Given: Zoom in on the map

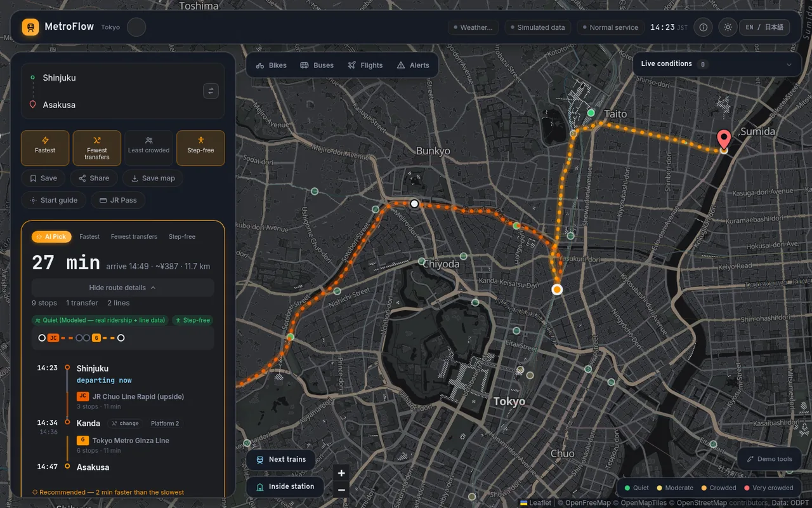Looking at the screenshot, I should [x=341, y=473].
